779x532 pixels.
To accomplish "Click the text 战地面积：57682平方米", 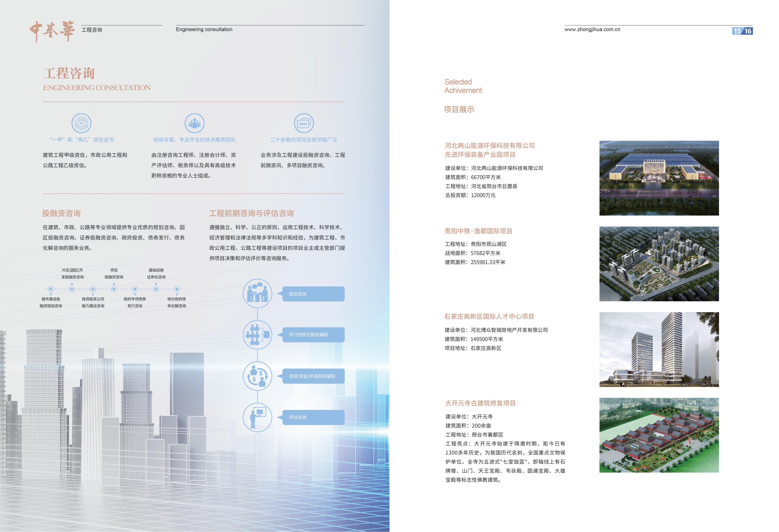I will pos(473,253).
